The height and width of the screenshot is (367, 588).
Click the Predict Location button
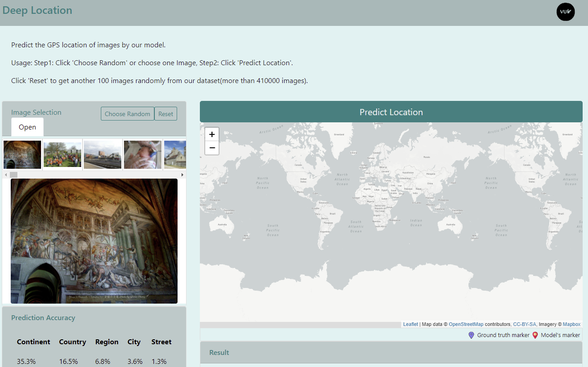click(391, 112)
